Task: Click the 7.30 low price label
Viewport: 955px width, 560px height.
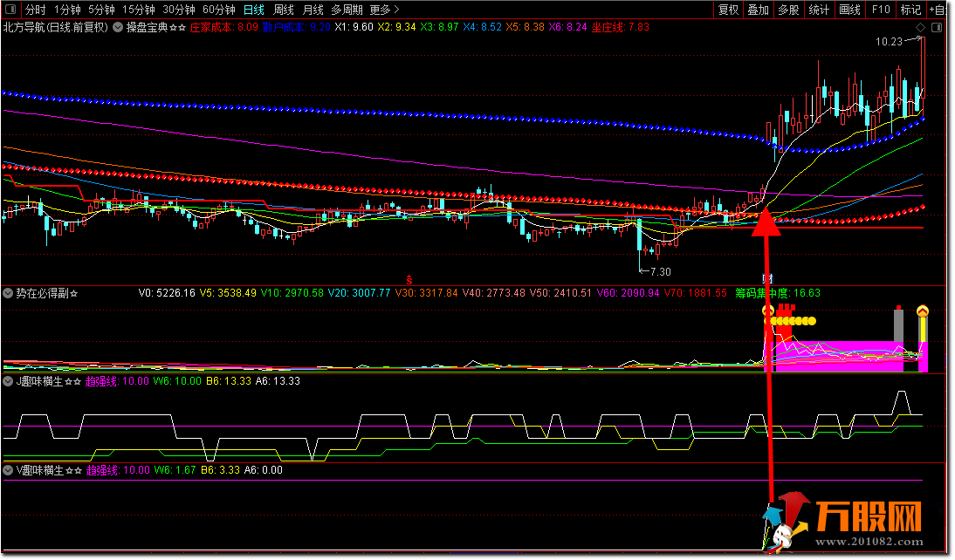Action: point(660,272)
